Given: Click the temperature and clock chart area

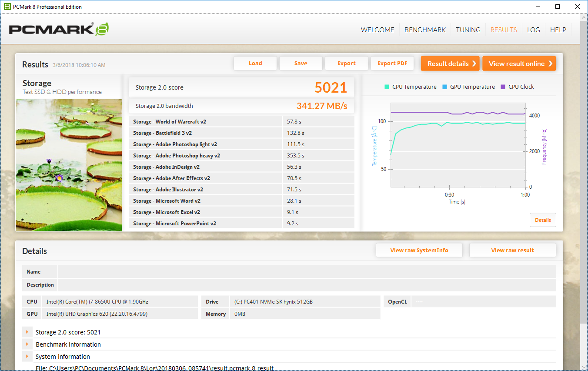Looking at the screenshot, I should (x=458, y=145).
